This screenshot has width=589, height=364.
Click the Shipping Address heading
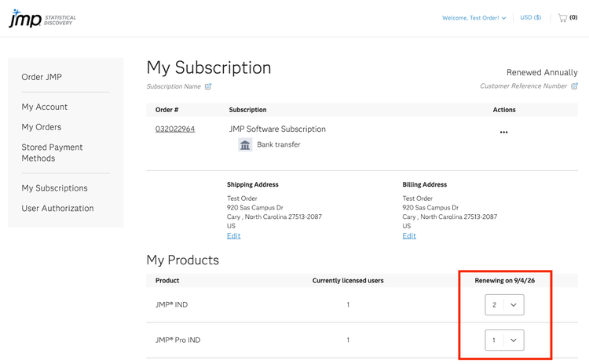[252, 184]
